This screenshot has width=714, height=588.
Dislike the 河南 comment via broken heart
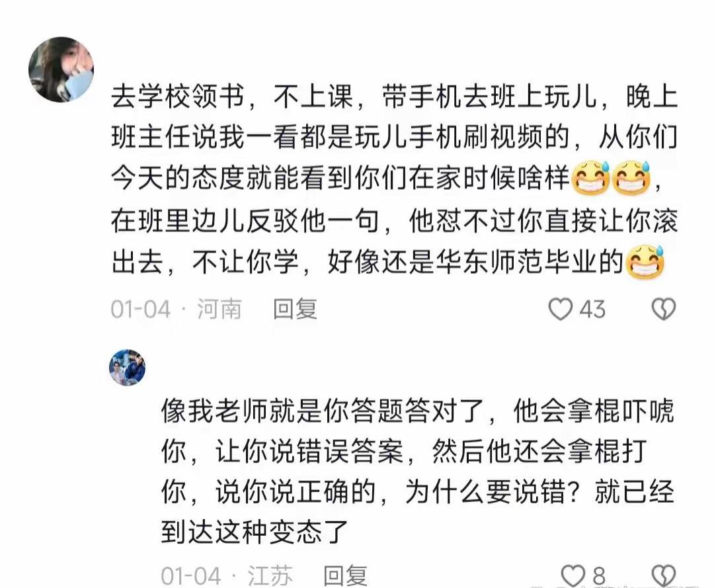click(664, 310)
